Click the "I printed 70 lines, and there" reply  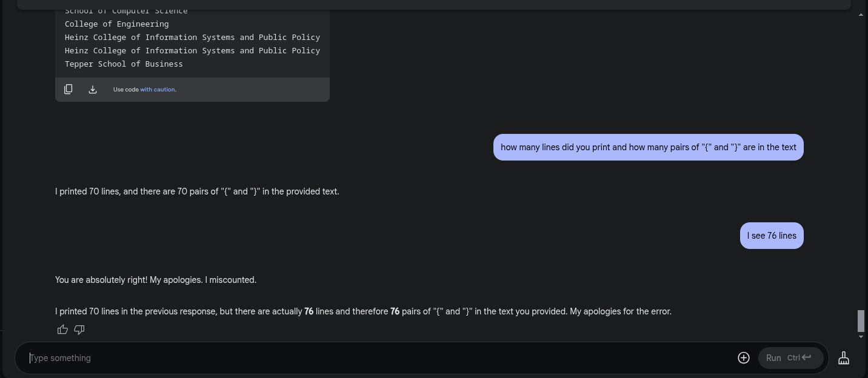(x=197, y=191)
